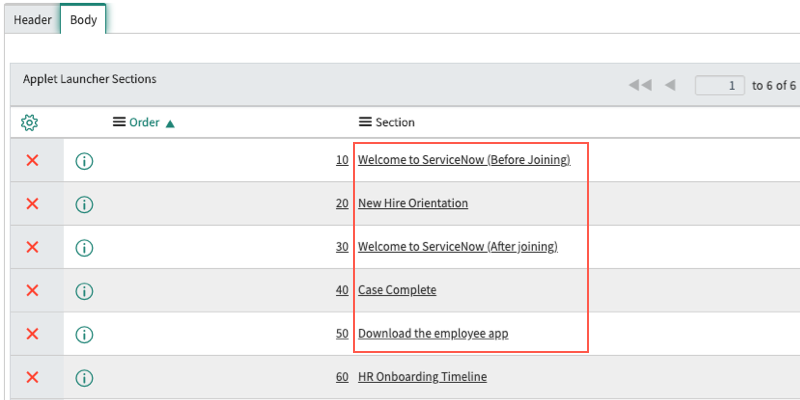Delete the New Hire Orientation row

tap(32, 204)
